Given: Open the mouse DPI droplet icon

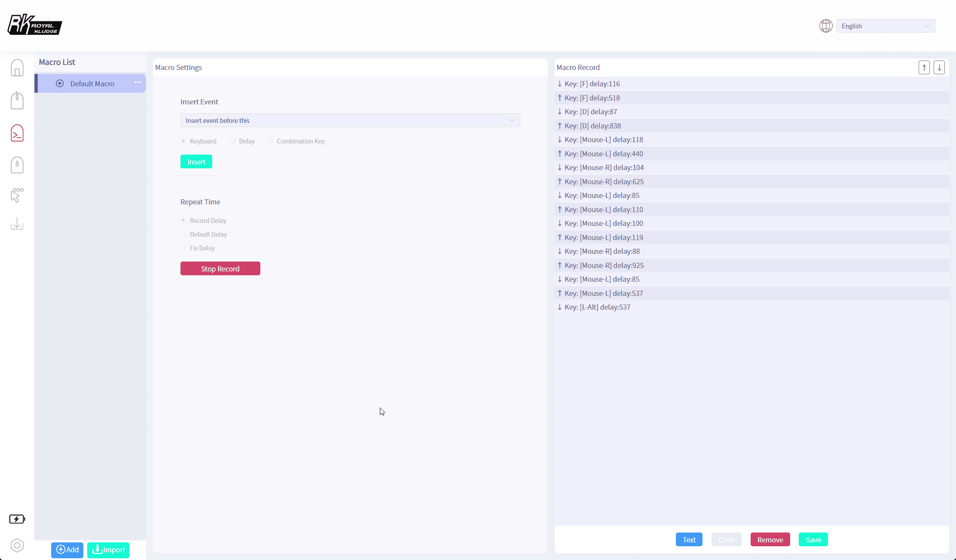Looking at the screenshot, I should (17, 165).
